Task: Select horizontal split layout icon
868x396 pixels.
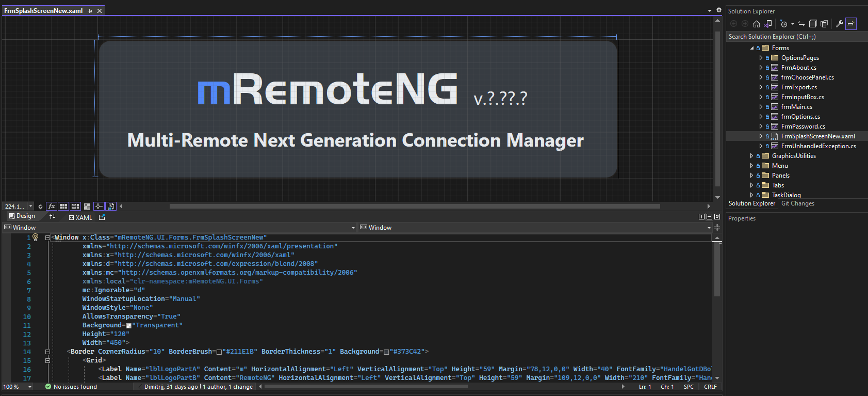Action: [709, 217]
